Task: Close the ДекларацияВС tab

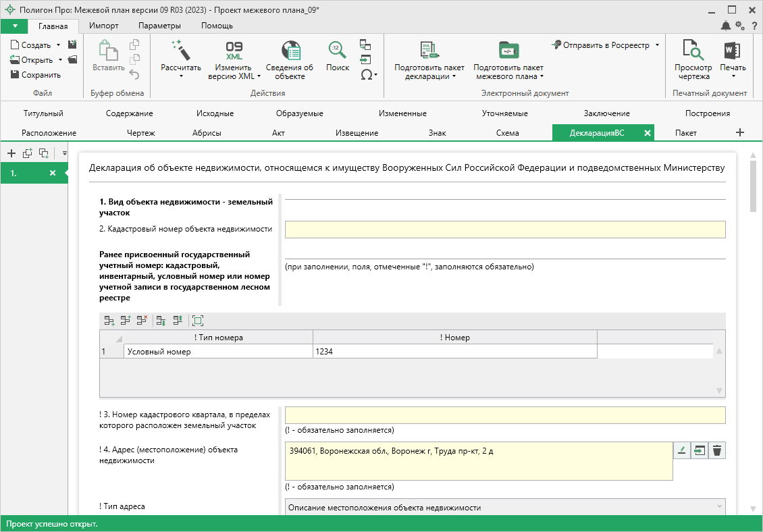Action: [x=647, y=133]
